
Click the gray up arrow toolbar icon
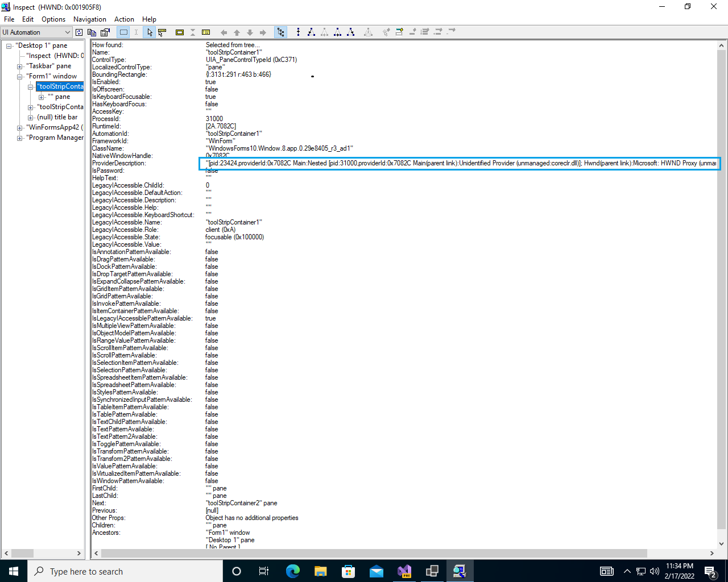click(x=237, y=32)
